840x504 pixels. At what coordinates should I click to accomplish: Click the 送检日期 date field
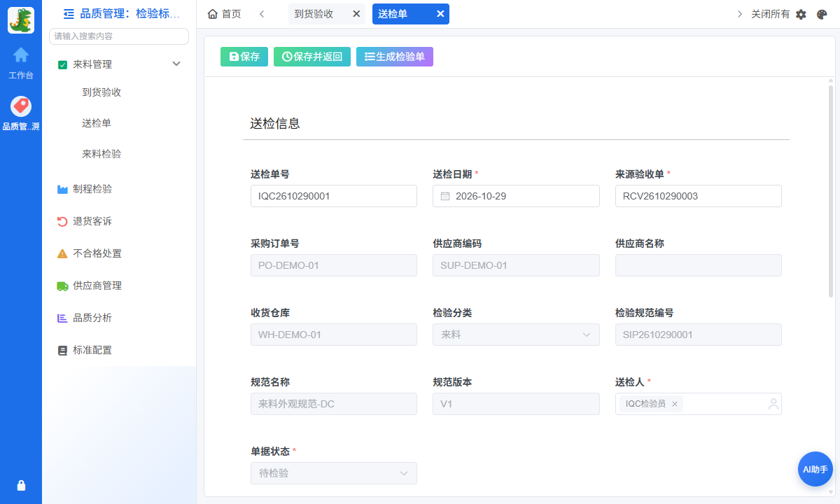pyautogui.click(x=516, y=196)
